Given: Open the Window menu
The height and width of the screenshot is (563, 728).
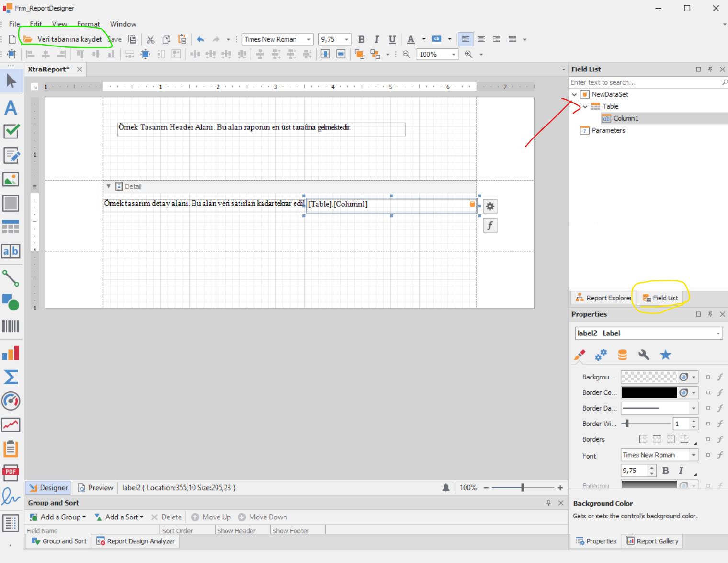Looking at the screenshot, I should (x=123, y=24).
